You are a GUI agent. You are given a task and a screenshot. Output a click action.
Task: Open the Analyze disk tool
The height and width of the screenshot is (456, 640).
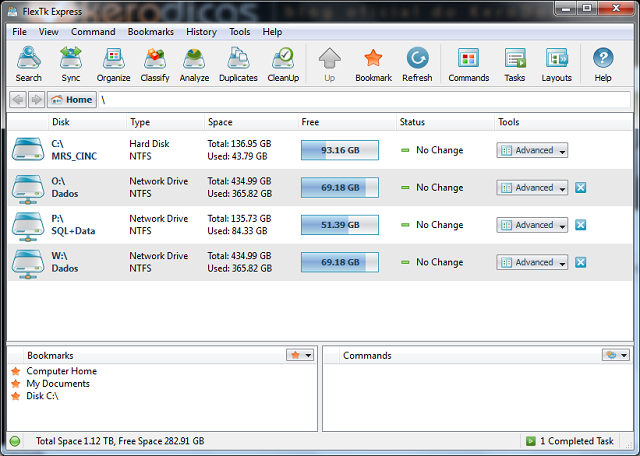194,64
